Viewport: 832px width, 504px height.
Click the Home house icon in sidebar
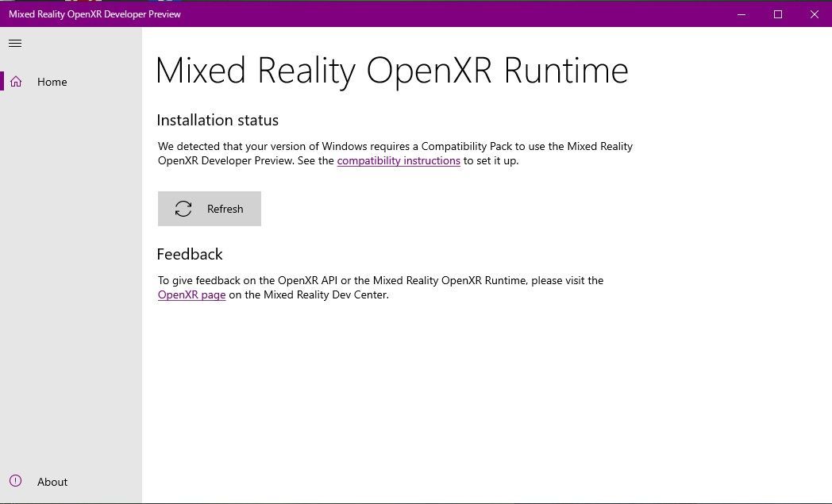[x=16, y=81]
